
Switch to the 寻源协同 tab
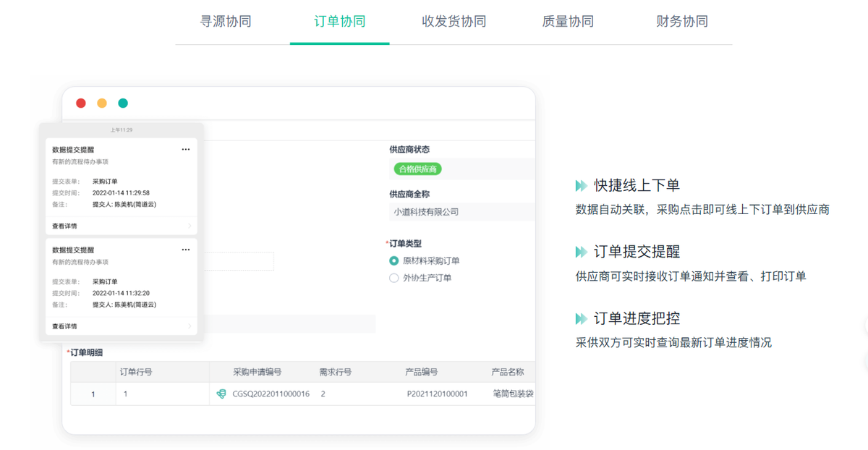[226, 22]
